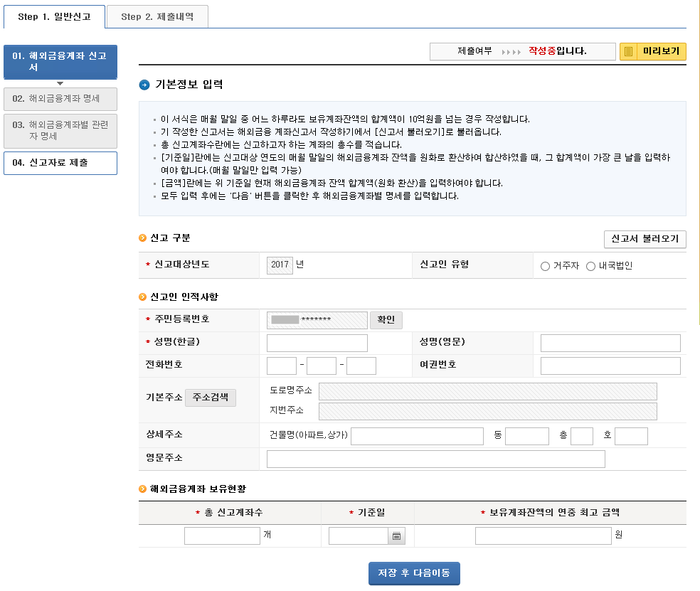The height and width of the screenshot is (591, 700).
Task: Click the 주소검색 address search button
Action: point(210,398)
